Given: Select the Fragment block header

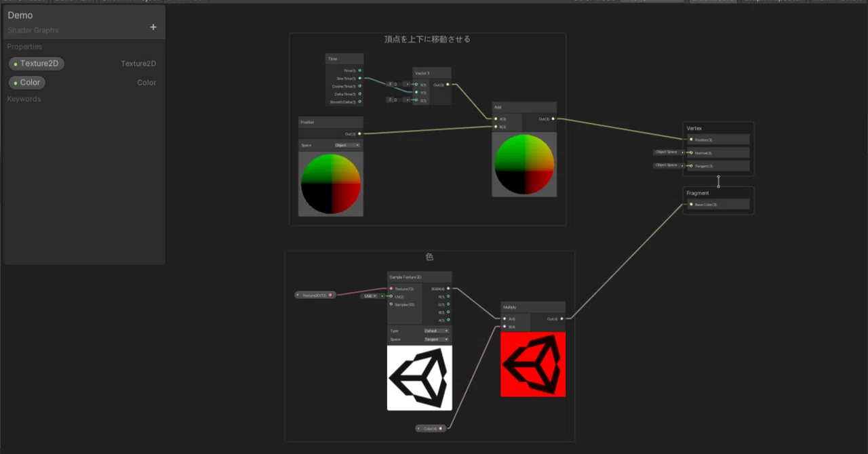Looking at the screenshot, I should pyautogui.click(x=698, y=193).
